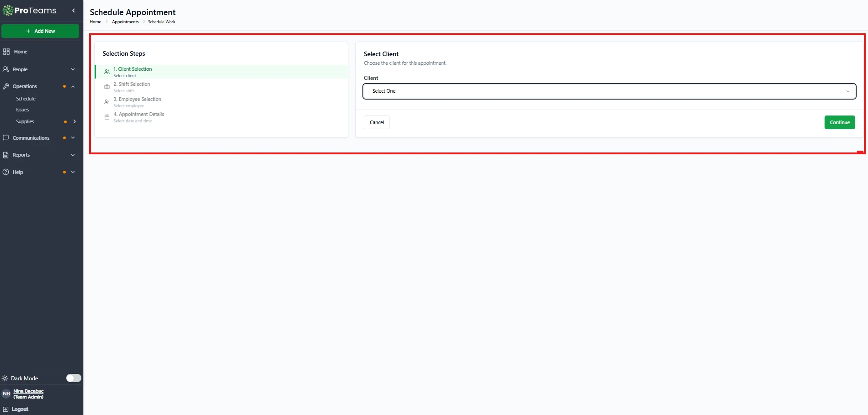Click the Communications chat bubble icon

(6, 138)
